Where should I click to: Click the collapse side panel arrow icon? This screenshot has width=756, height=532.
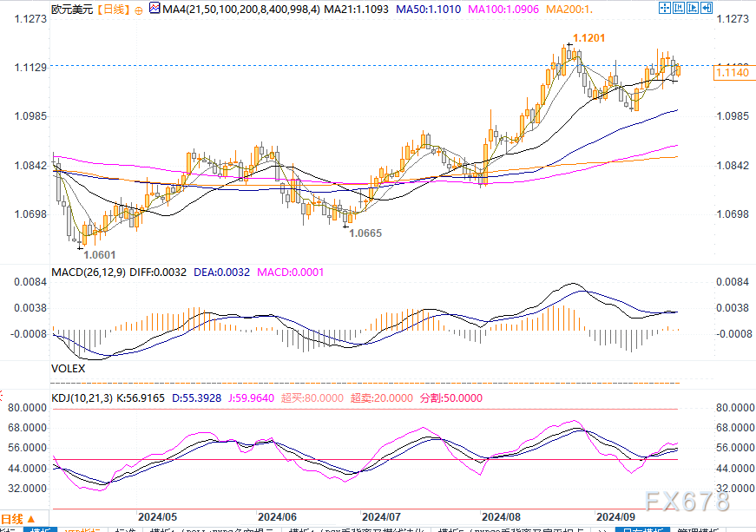[x=707, y=8]
